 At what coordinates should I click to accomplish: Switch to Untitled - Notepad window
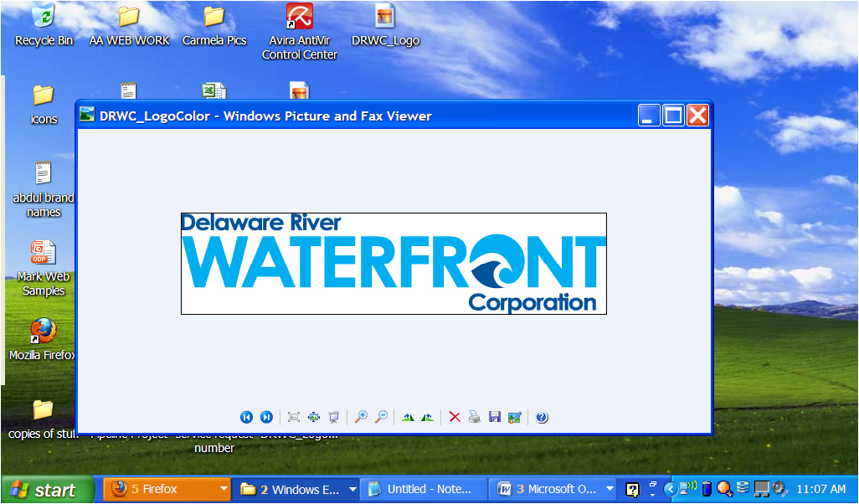(424, 489)
